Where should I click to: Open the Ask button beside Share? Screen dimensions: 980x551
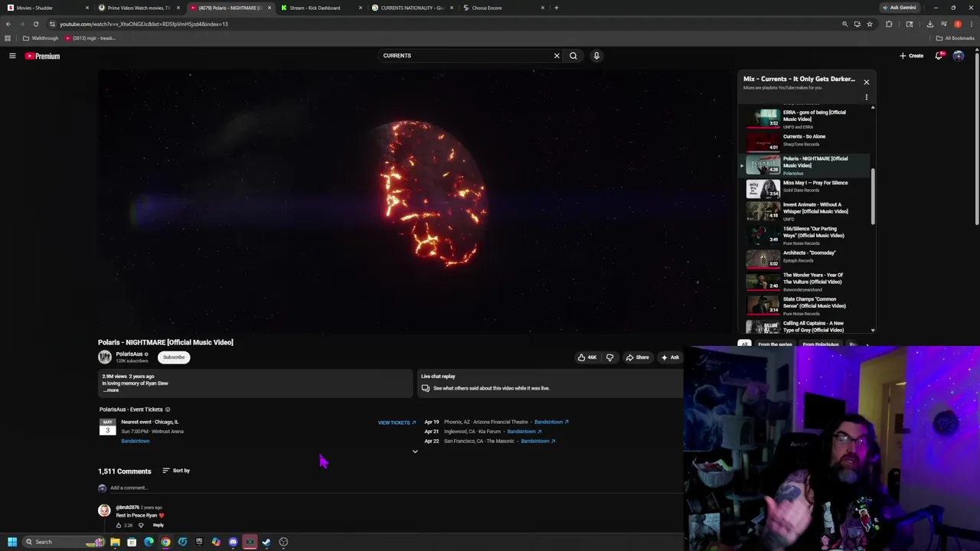point(670,357)
